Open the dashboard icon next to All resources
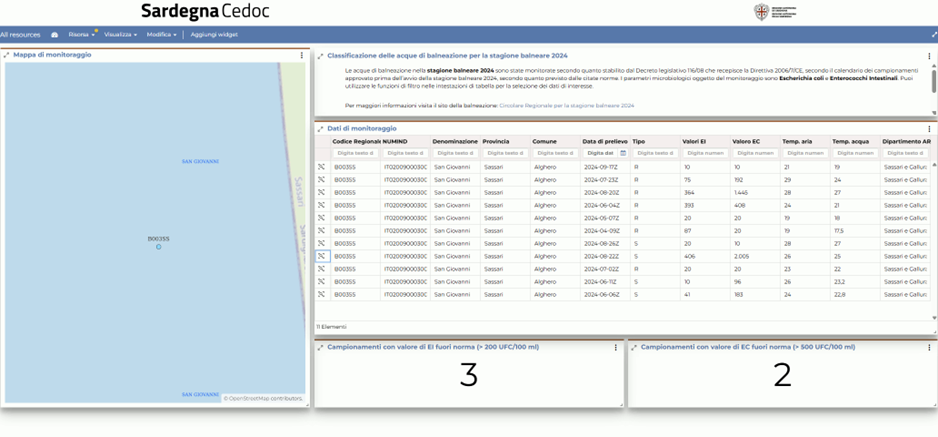The height and width of the screenshot is (437, 938). click(55, 35)
